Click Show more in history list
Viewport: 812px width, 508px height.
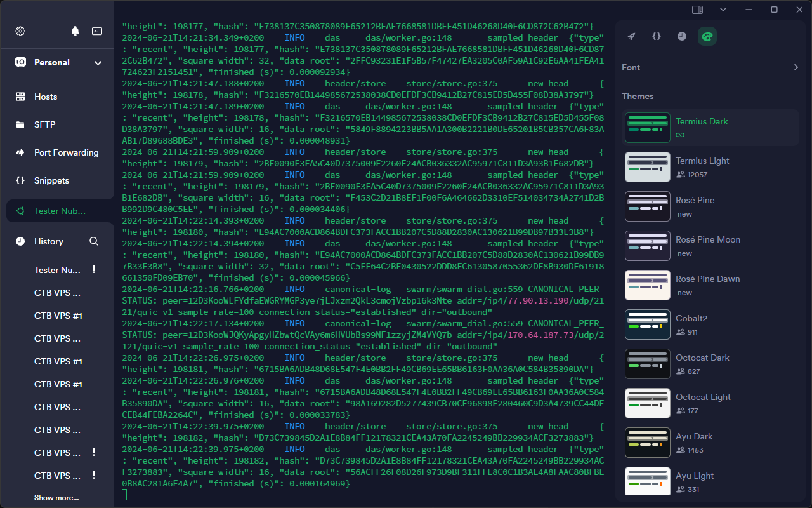[x=56, y=498]
